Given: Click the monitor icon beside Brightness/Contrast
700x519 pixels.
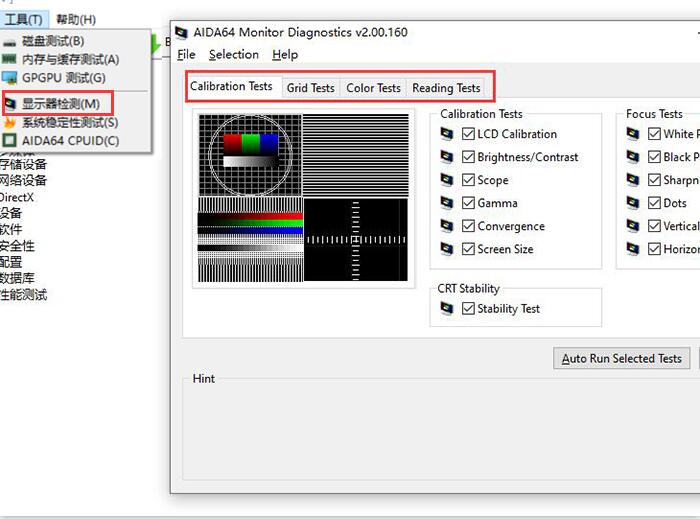Looking at the screenshot, I should click(446, 157).
